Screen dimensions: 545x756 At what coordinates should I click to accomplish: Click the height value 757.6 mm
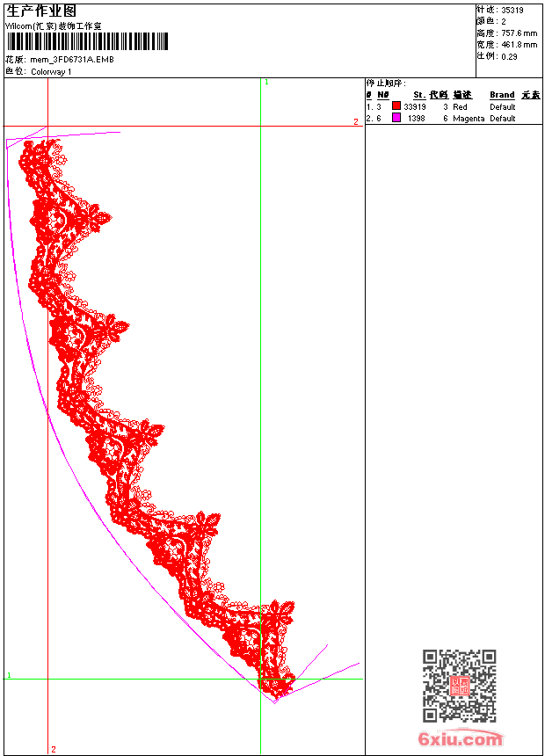click(x=519, y=33)
